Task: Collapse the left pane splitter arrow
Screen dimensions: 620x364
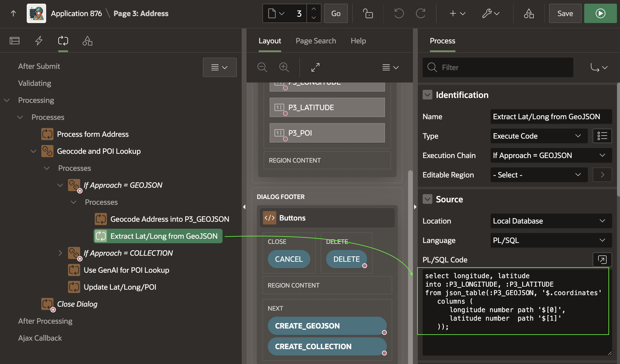Action: [244, 207]
